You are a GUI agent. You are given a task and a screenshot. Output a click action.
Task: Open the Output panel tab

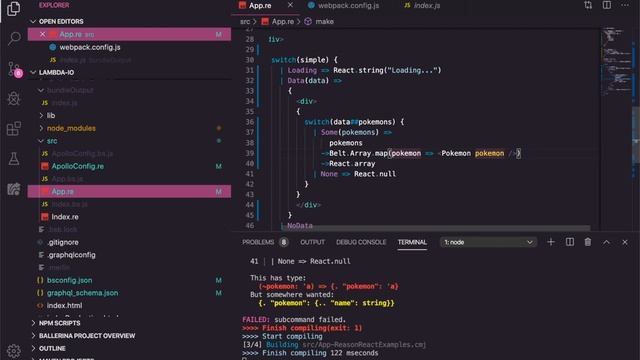pos(313,242)
